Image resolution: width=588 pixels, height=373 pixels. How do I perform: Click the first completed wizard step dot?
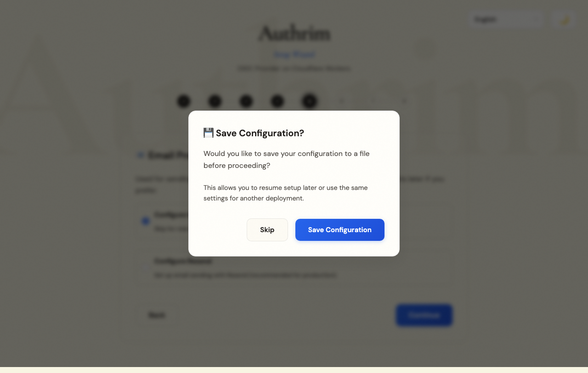click(x=184, y=101)
